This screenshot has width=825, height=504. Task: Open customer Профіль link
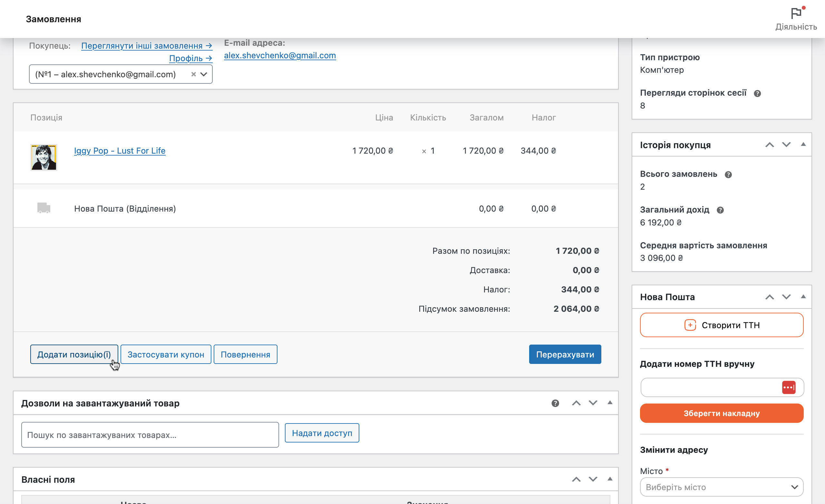point(190,58)
